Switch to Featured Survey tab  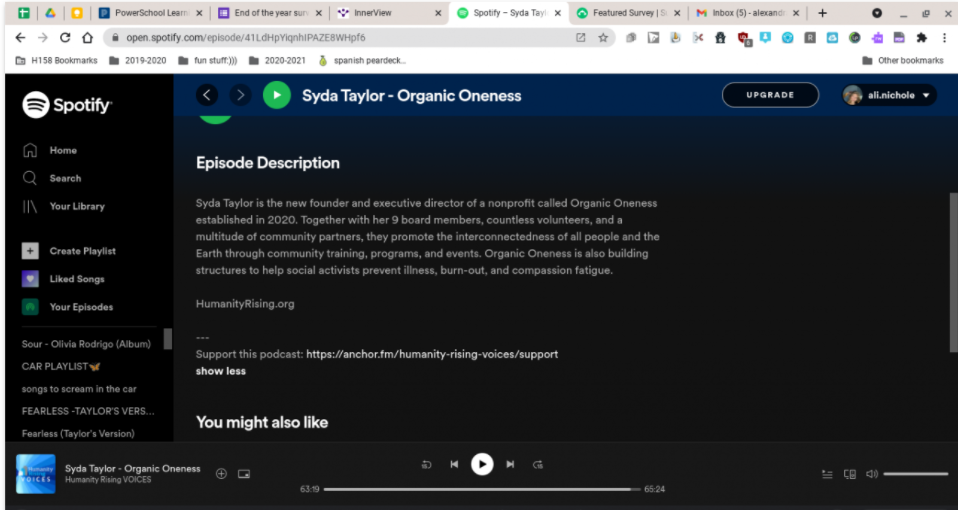[629, 13]
